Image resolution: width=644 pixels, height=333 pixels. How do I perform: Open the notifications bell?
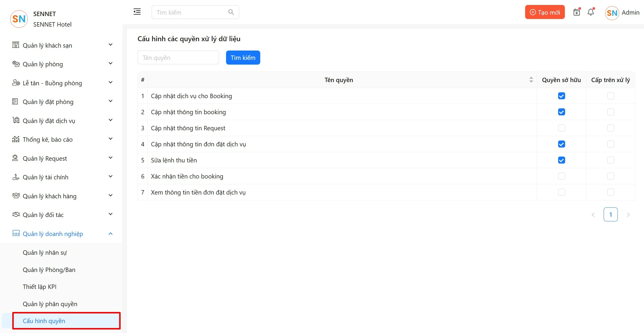coord(591,12)
